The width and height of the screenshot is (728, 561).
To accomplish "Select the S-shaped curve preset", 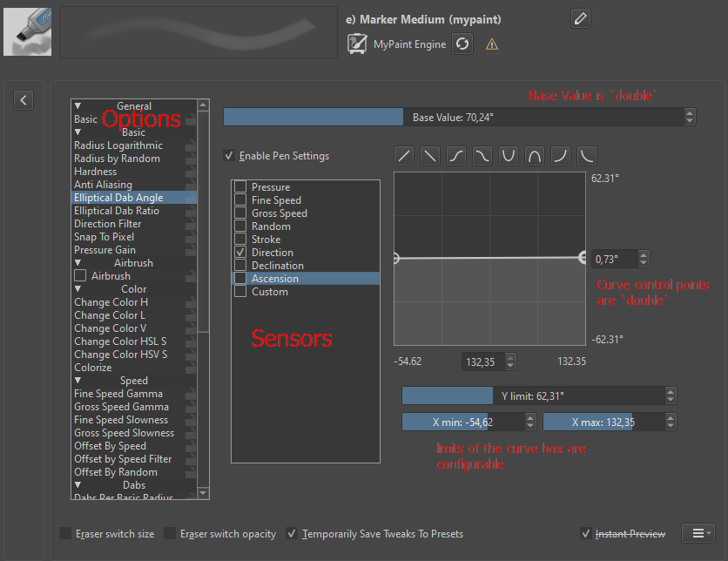I will tap(456, 156).
